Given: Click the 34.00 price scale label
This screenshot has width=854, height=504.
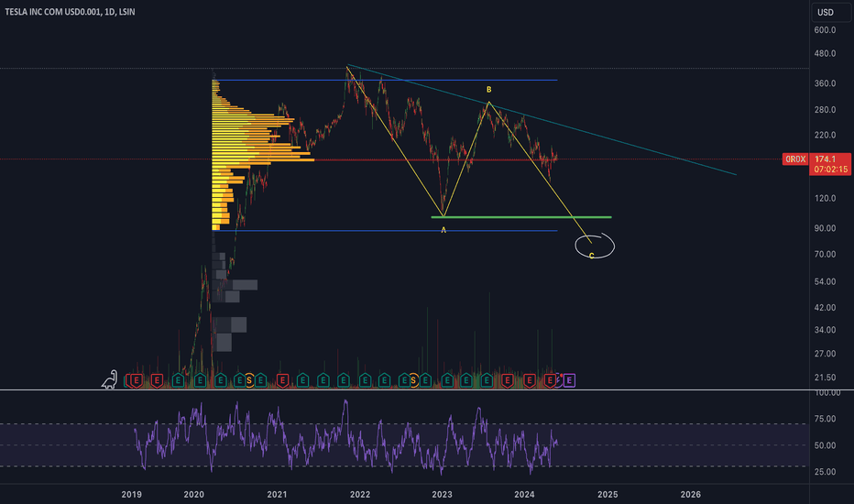Looking at the screenshot, I should point(825,330).
